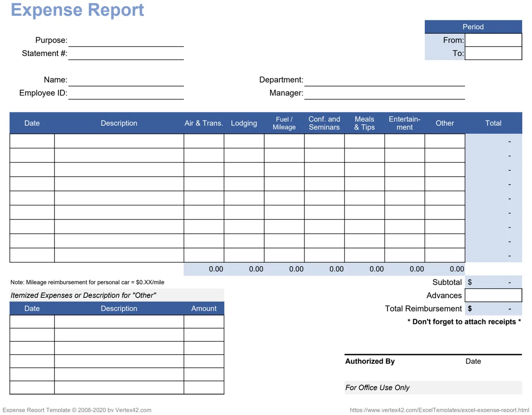Image resolution: width=532 pixels, height=415 pixels.
Task: Click the To label in Period box
Action: (458, 53)
